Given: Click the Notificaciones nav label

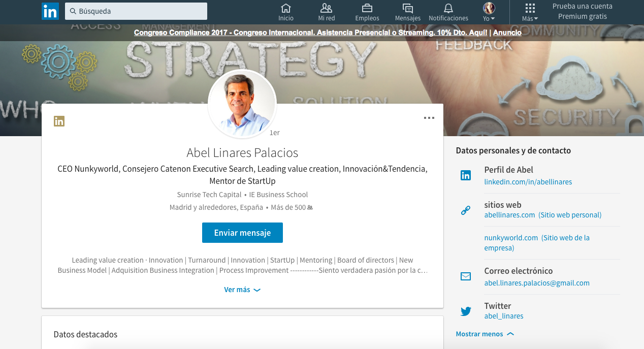Looking at the screenshot, I should coord(448,18).
